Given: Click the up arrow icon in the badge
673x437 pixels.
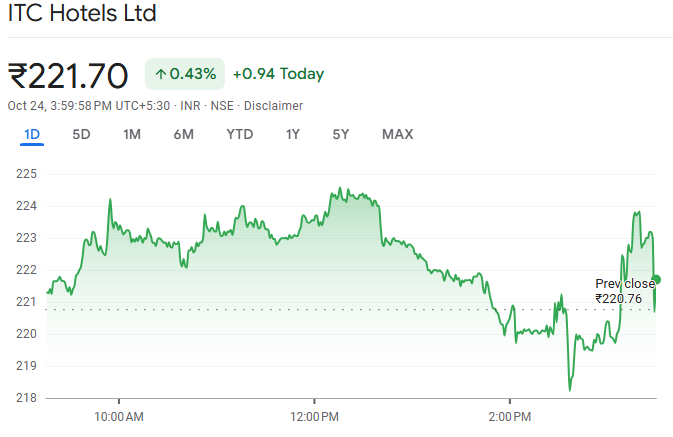Looking at the screenshot, I should 160,74.
